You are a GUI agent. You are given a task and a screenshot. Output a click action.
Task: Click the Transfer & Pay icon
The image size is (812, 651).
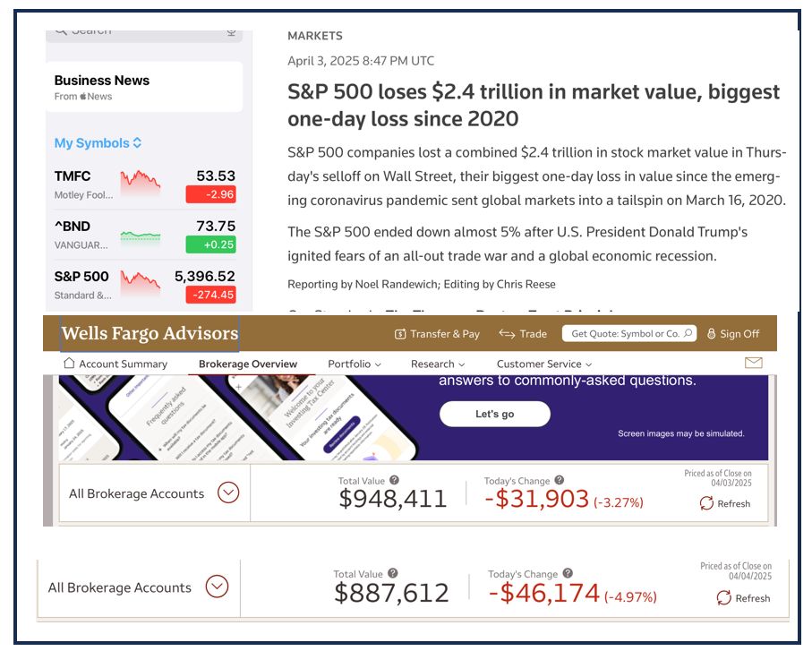pyautogui.click(x=400, y=334)
